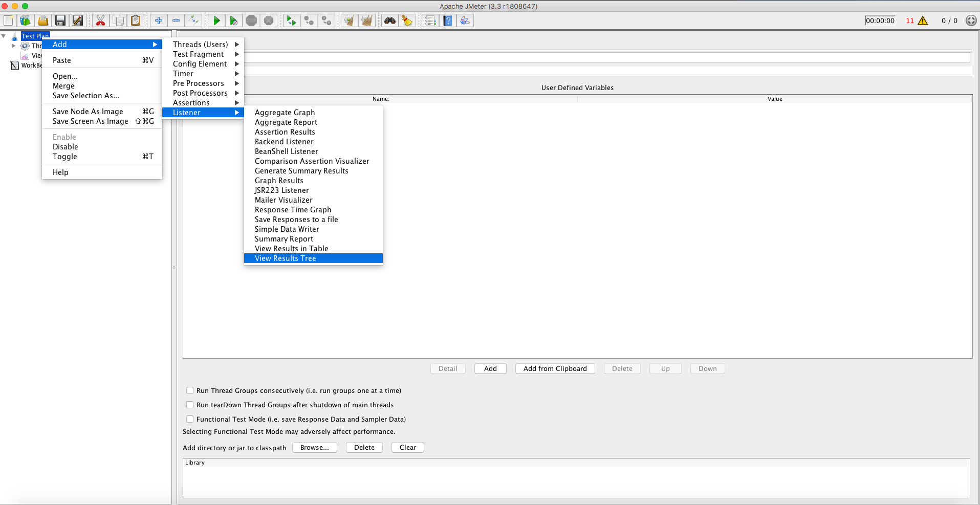This screenshot has height=505, width=980.
Task: Reset search with the yellow brush icon
Action: pyautogui.click(x=407, y=20)
